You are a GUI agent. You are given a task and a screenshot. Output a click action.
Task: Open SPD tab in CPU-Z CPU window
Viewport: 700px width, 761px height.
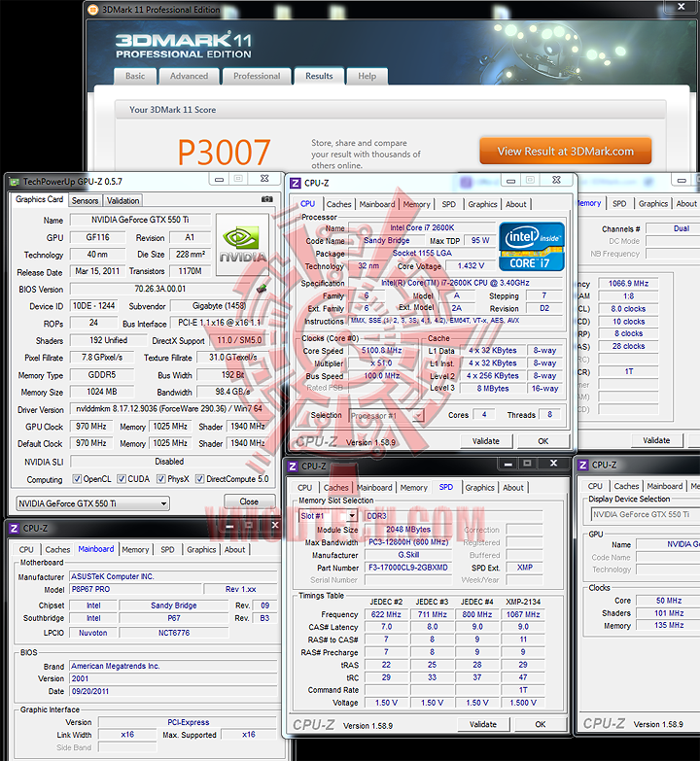449,204
